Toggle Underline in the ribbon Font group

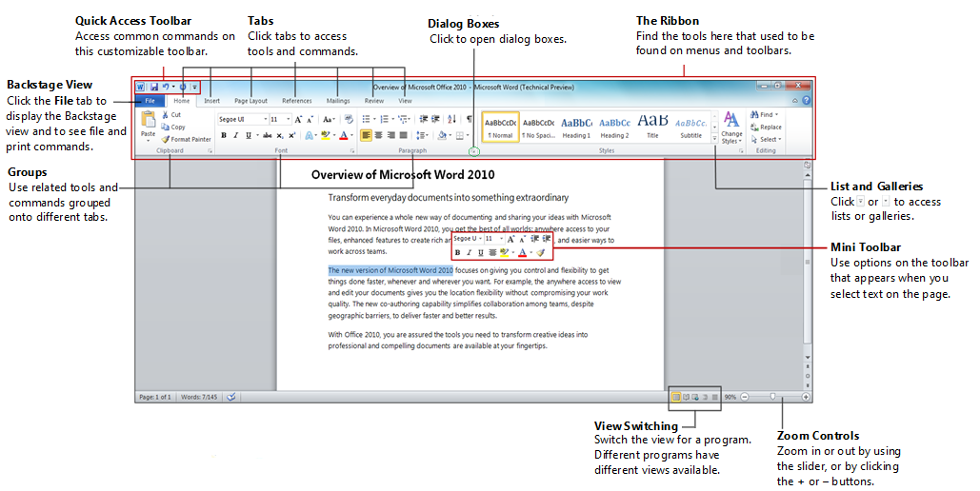tap(249, 135)
